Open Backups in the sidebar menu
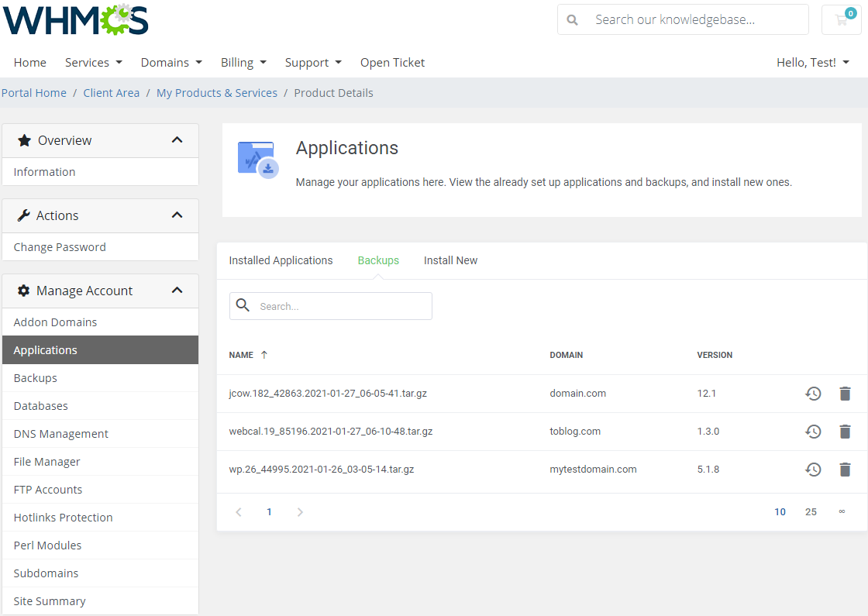The height and width of the screenshot is (616, 868). (100, 378)
